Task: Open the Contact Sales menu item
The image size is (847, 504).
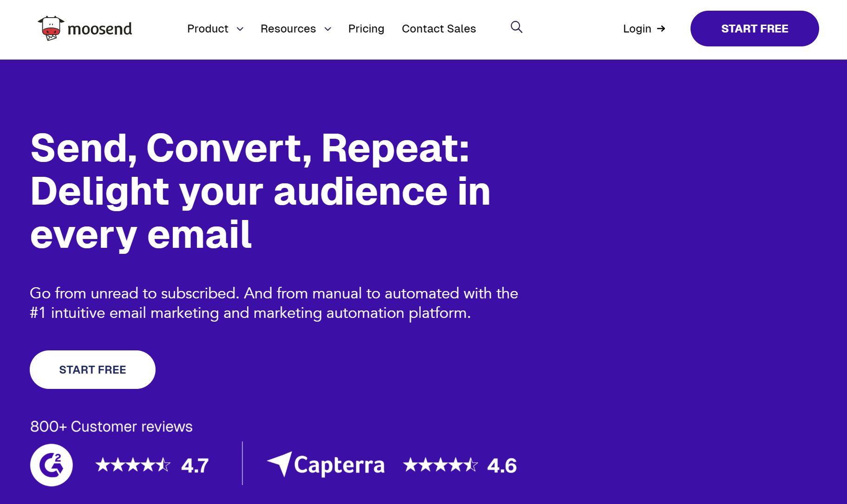Action: (x=439, y=28)
